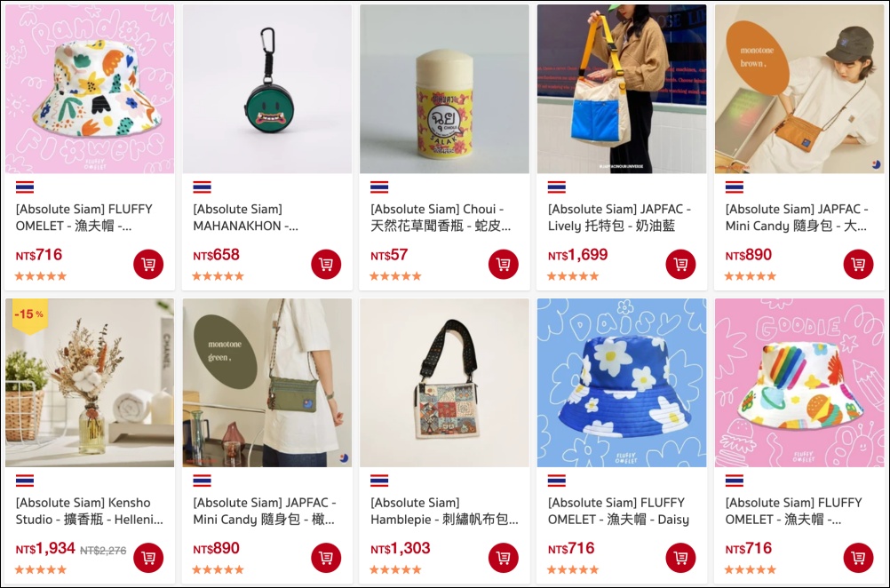The width and height of the screenshot is (890, 588).
Task: Click the star rating under MAHANAKHON item
Action: coord(218,276)
